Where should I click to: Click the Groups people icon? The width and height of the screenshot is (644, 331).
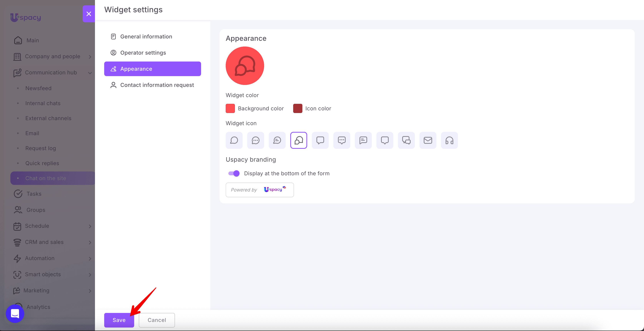(x=18, y=210)
